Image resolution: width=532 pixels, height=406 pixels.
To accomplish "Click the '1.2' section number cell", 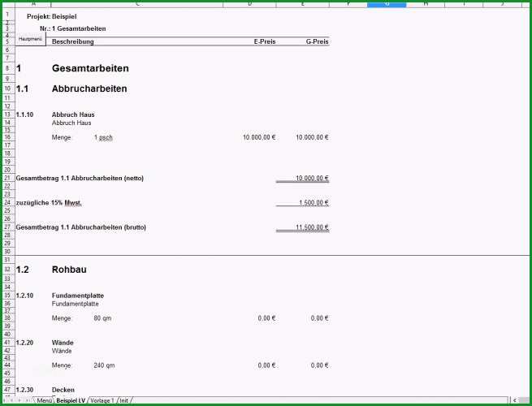I will tap(23, 270).
